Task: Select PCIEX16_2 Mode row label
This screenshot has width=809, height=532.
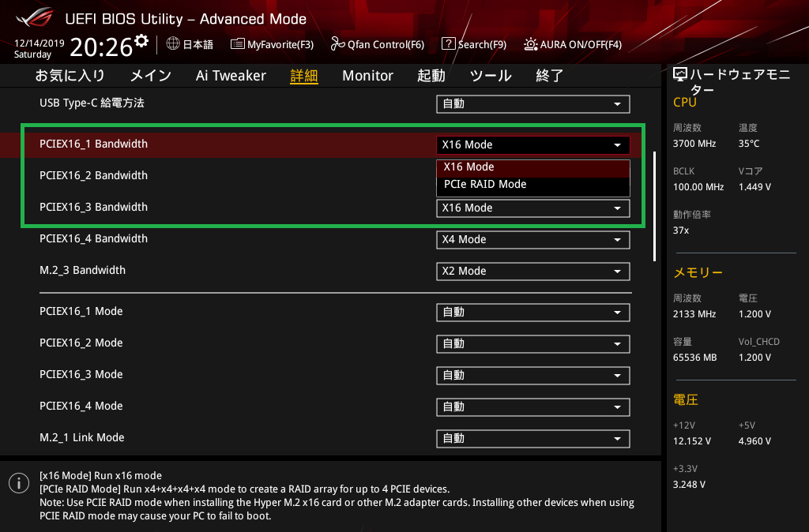Action: pos(81,343)
